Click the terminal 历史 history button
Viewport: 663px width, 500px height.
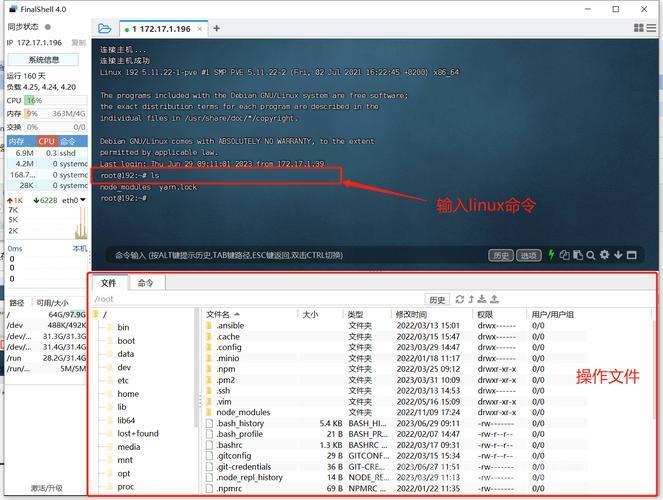pos(501,255)
